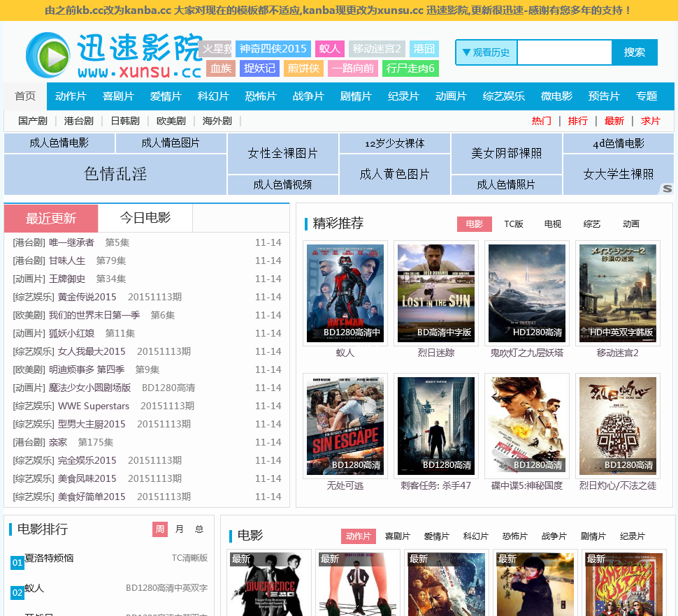
Task: Open 美食好简单2015 list entry
Action: [x=147, y=497]
